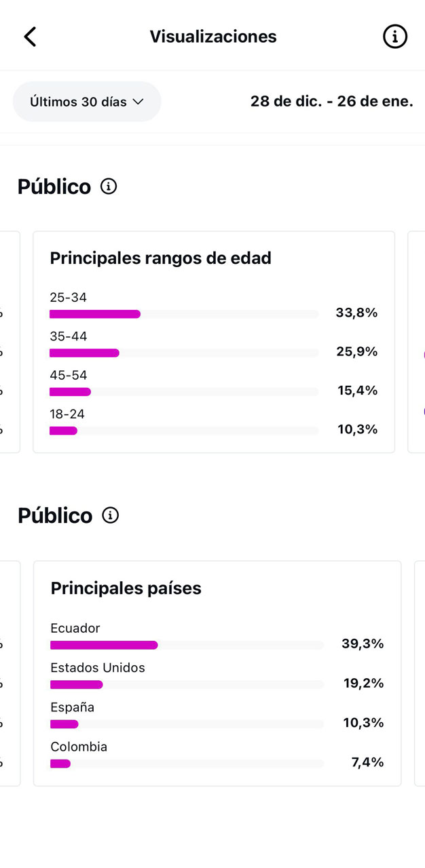Tap the 45-54 age range row
This screenshot has height=868, width=425.
pyautogui.click(x=183, y=384)
